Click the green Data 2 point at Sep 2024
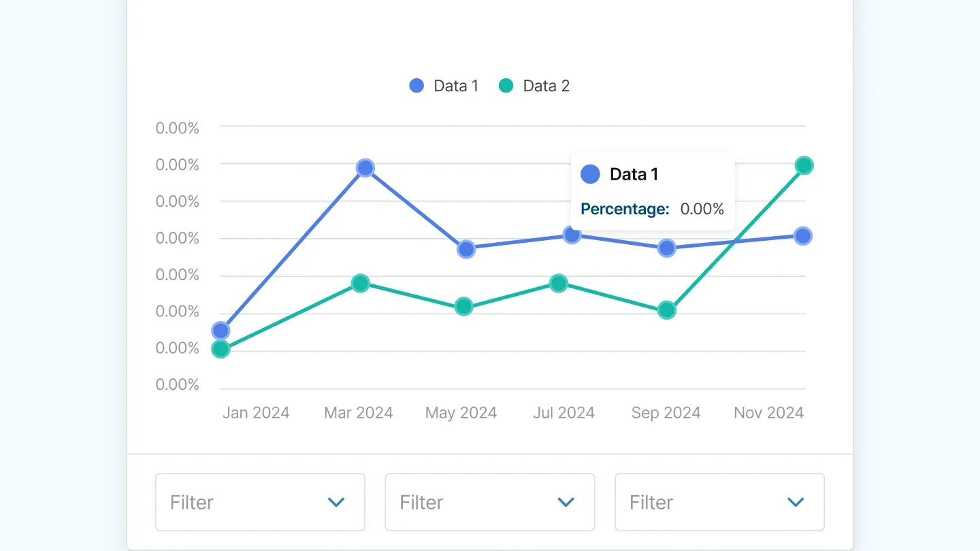This screenshot has height=551, width=980. (x=667, y=310)
